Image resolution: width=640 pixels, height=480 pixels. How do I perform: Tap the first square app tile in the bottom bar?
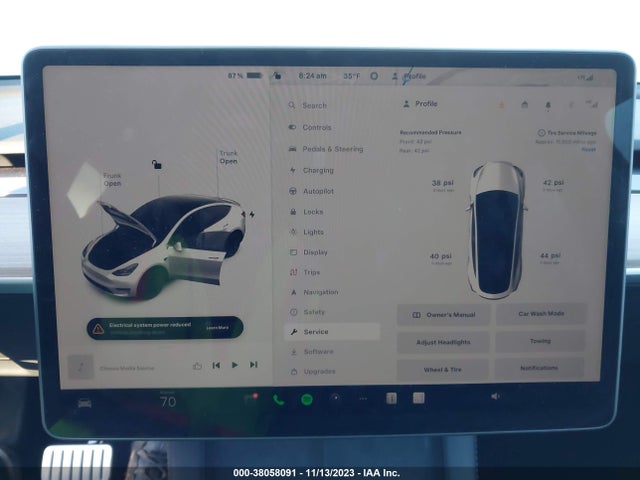pos(391,398)
